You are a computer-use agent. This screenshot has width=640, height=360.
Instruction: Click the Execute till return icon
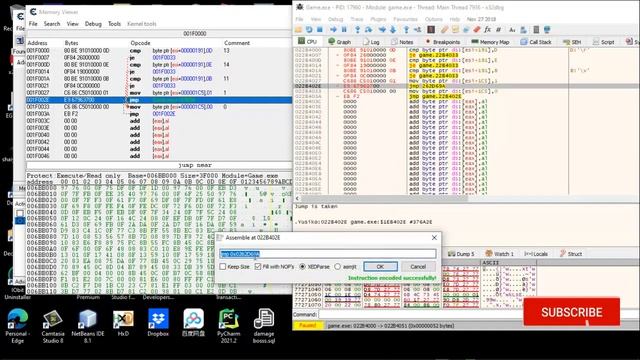tap(406, 30)
